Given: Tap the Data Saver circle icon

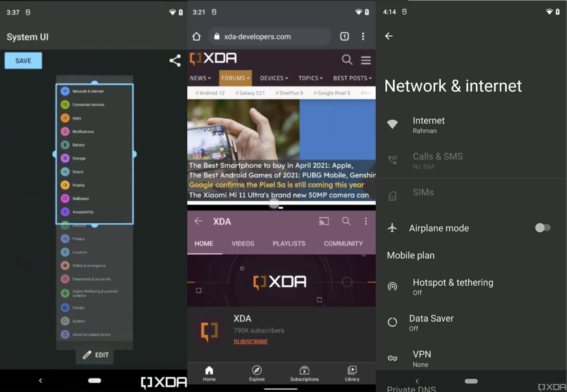Looking at the screenshot, I should click(x=392, y=322).
